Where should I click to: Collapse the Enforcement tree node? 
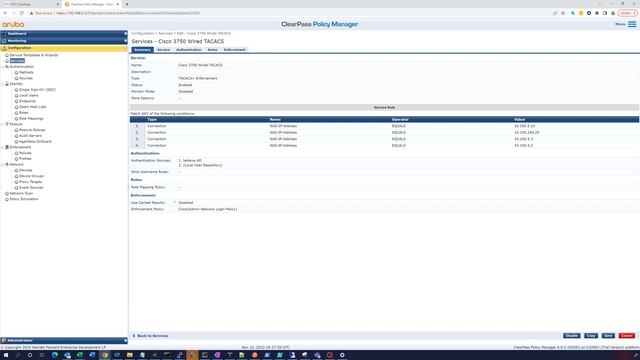click(3, 147)
